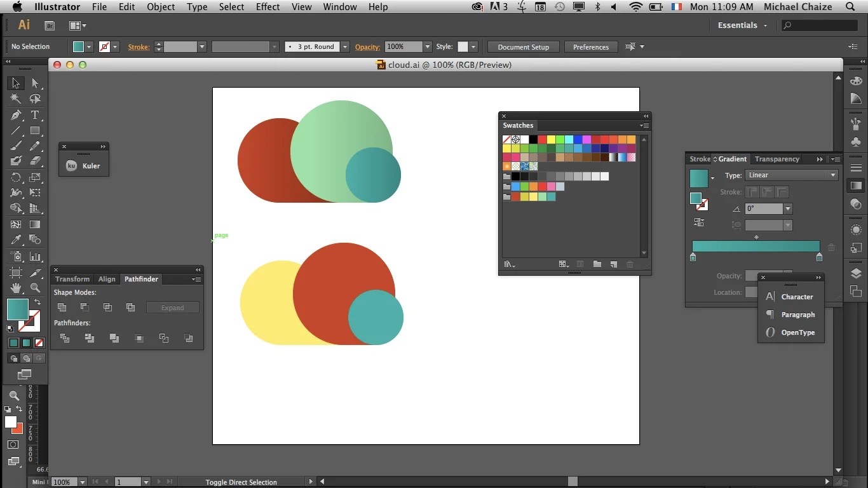Switch stroke alignment in the Gradient panel

767,191
